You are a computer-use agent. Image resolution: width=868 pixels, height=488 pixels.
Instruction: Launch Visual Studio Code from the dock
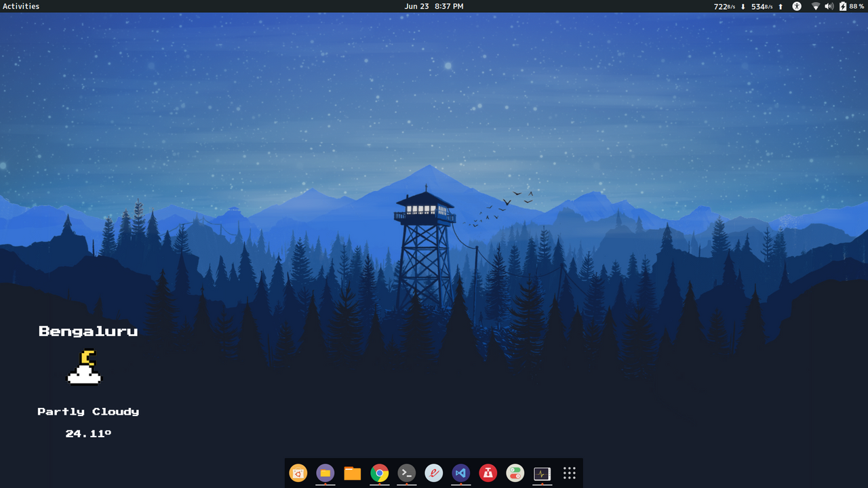point(461,473)
